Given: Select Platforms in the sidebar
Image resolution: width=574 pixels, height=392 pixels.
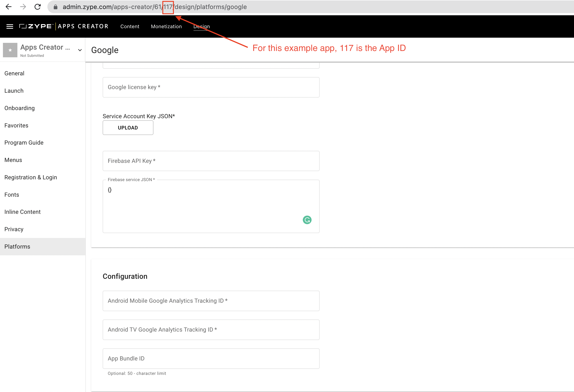Looking at the screenshot, I should pos(43,247).
